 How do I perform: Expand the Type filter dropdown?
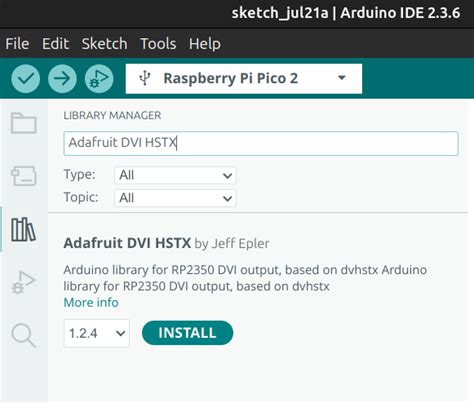point(175,175)
